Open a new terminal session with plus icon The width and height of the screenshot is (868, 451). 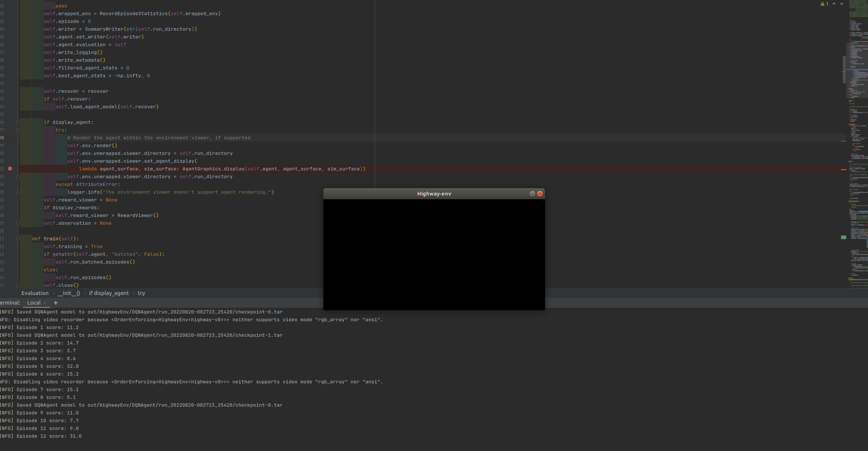click(x=56, y=303)
